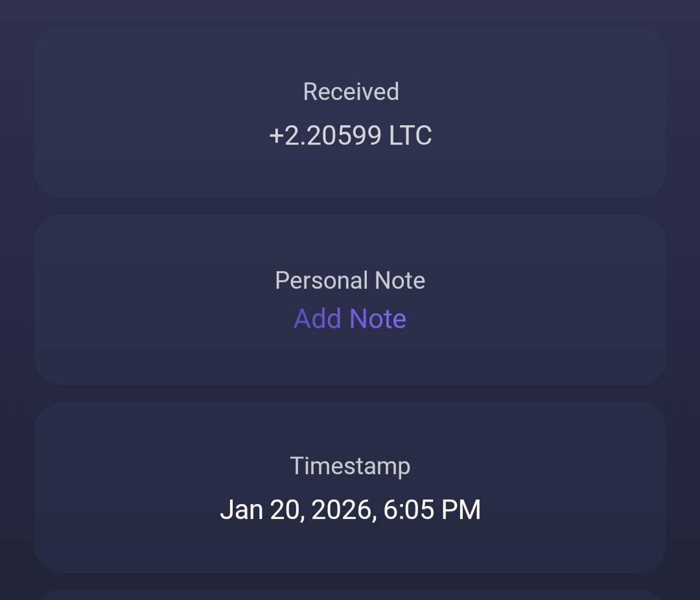Click the 6:05 time value
The width and height of the screenshot is (700, 600).
click(x=408, y=510)
